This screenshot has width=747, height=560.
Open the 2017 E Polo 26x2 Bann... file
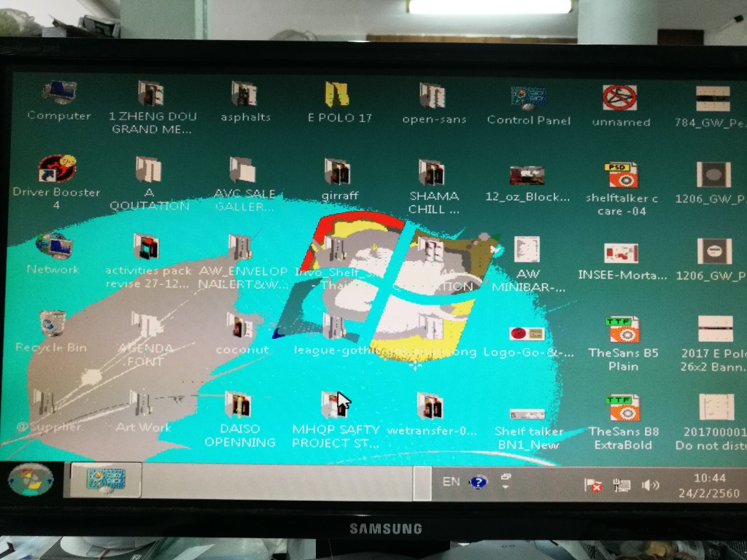716,329
